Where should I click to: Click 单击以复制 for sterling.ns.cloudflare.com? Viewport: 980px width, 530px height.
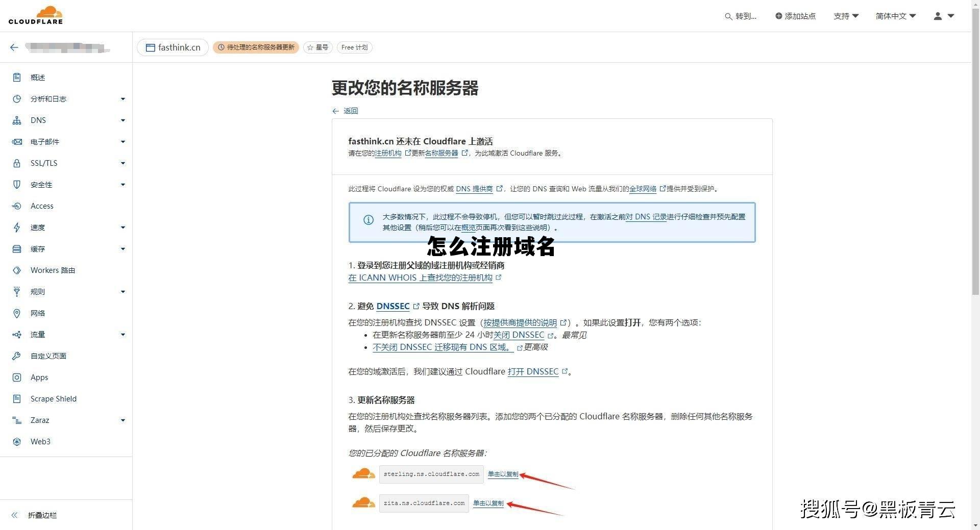[503, 474]
